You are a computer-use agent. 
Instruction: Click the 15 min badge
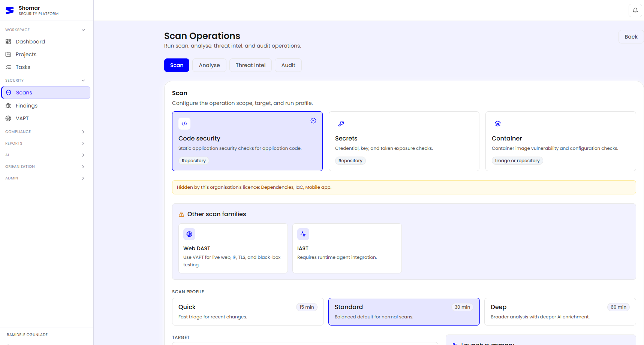(x=307, y=307)
